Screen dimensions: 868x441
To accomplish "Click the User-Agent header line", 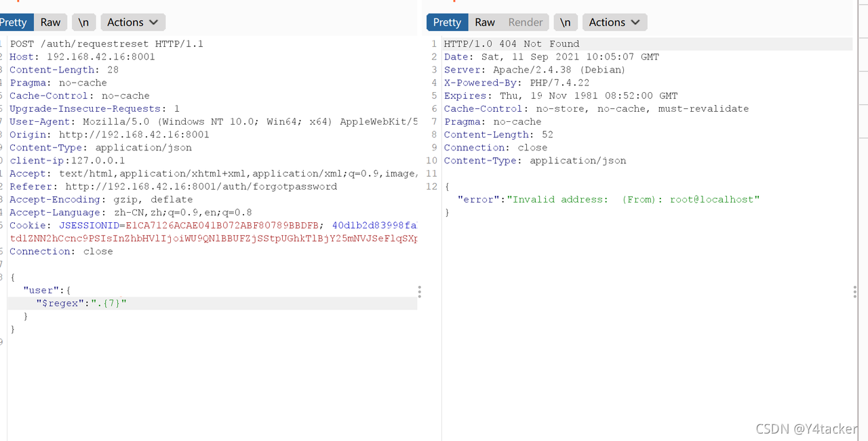I will point(214,122).
